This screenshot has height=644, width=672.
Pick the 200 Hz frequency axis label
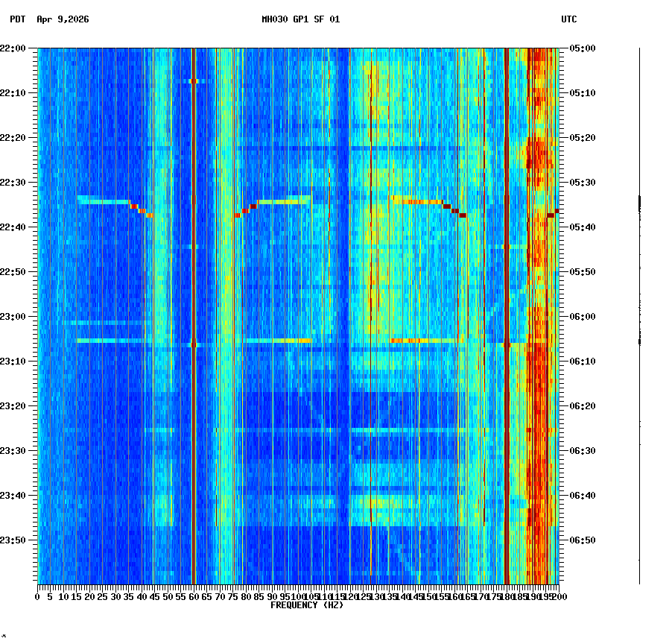click(x=560, y=597)
